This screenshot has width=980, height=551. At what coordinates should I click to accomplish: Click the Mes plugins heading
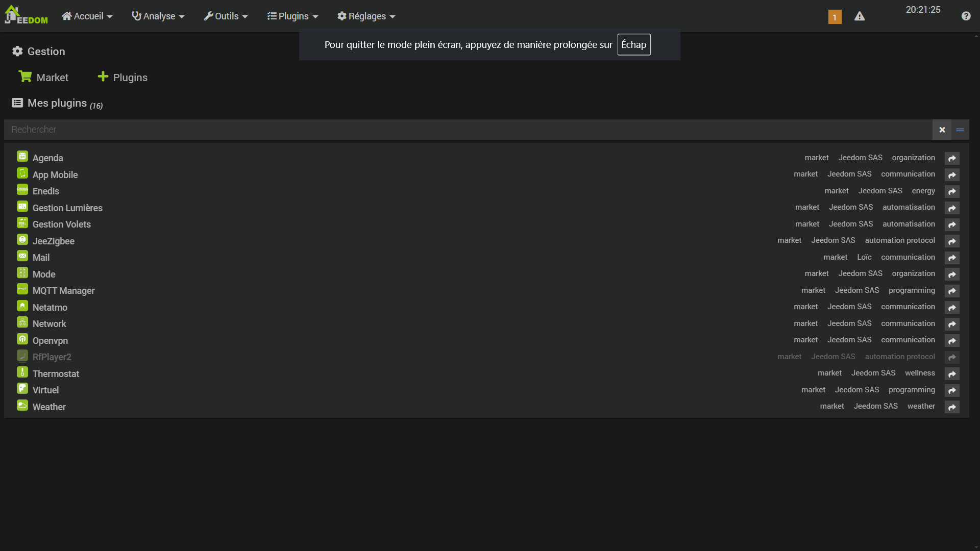57,103
